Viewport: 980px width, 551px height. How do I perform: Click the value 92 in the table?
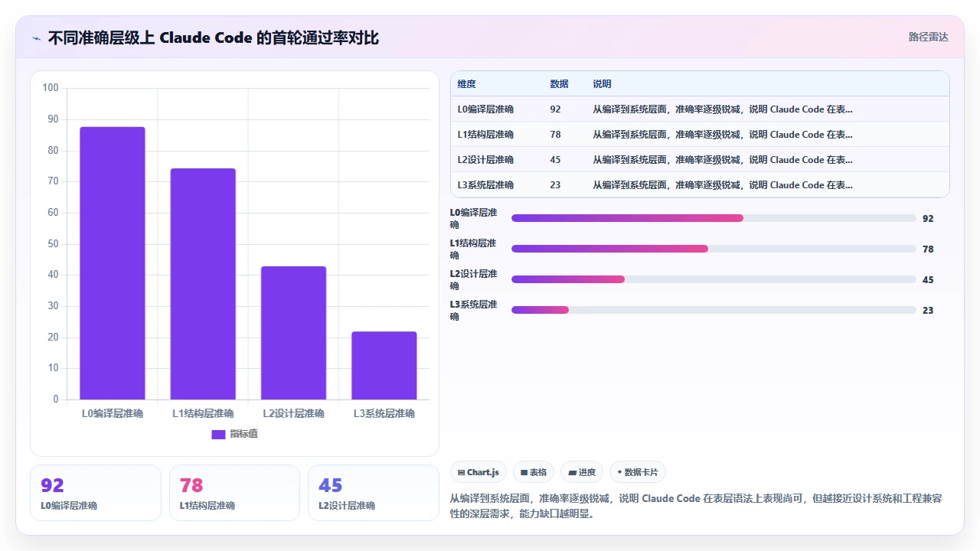tap(555, 109)
